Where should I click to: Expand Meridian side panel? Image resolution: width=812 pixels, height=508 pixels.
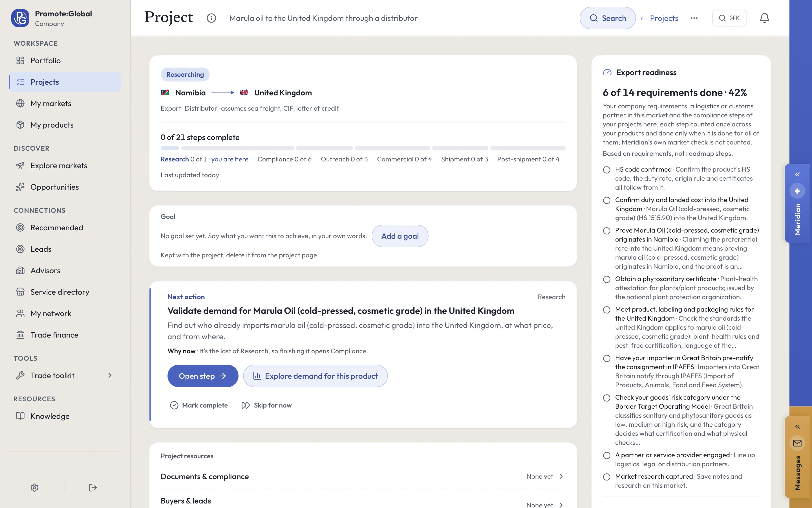click(797, 174)
